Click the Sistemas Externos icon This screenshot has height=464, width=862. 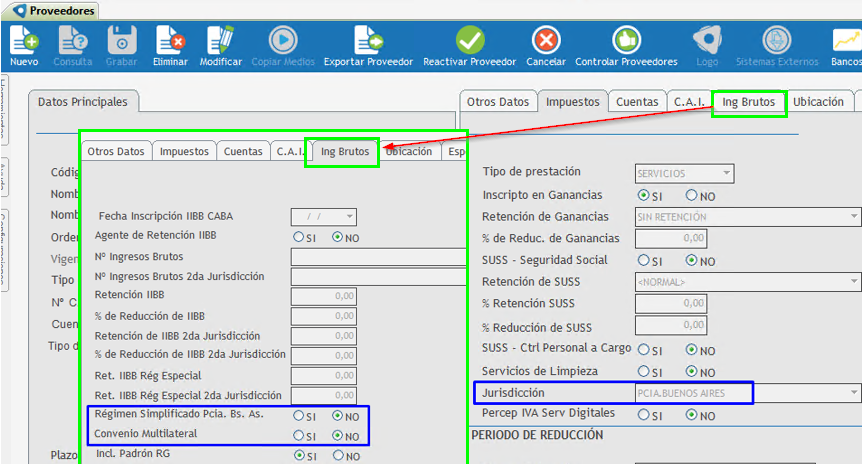pyautogui.click(x=777, y=40)
